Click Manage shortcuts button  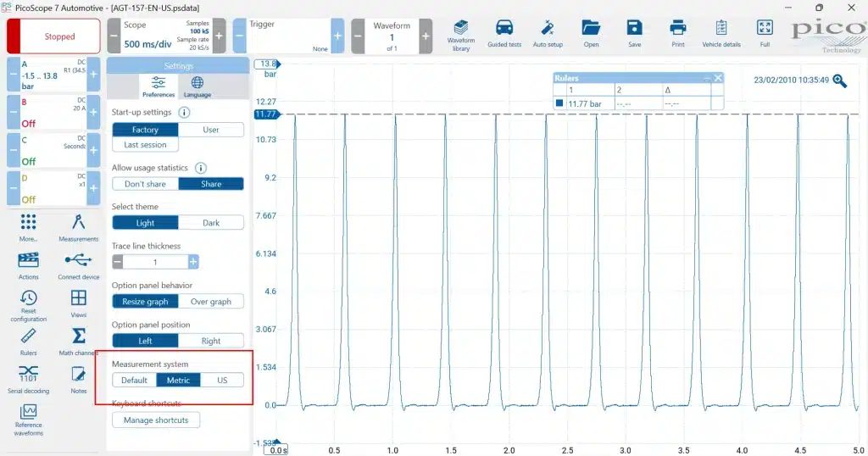pos(156,420)
